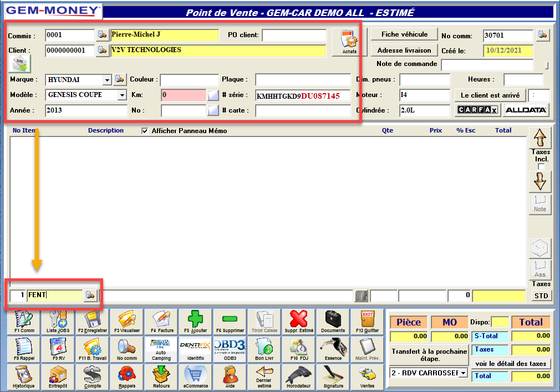Open eCommerce cart icon
This screenshot has width=560, height=392.
click(x=195, y=378)
